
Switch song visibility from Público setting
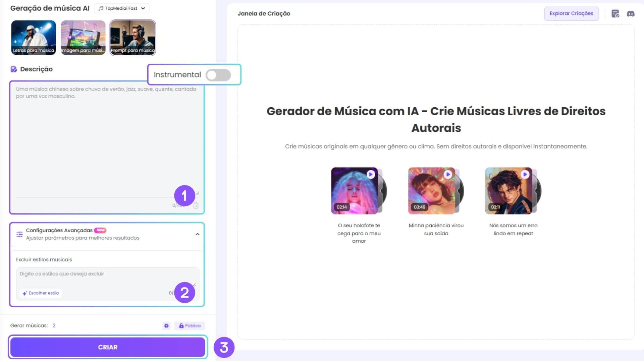coord(190,325)
